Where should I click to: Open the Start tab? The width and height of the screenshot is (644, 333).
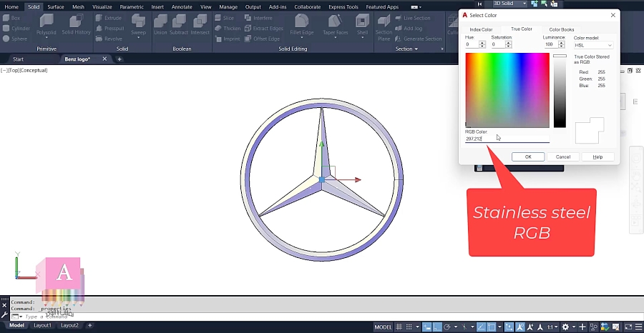(18, 59)
